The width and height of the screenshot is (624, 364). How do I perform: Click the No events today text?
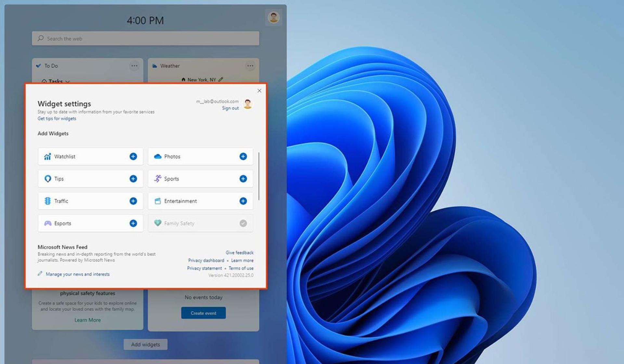click(x=203, y=297)
